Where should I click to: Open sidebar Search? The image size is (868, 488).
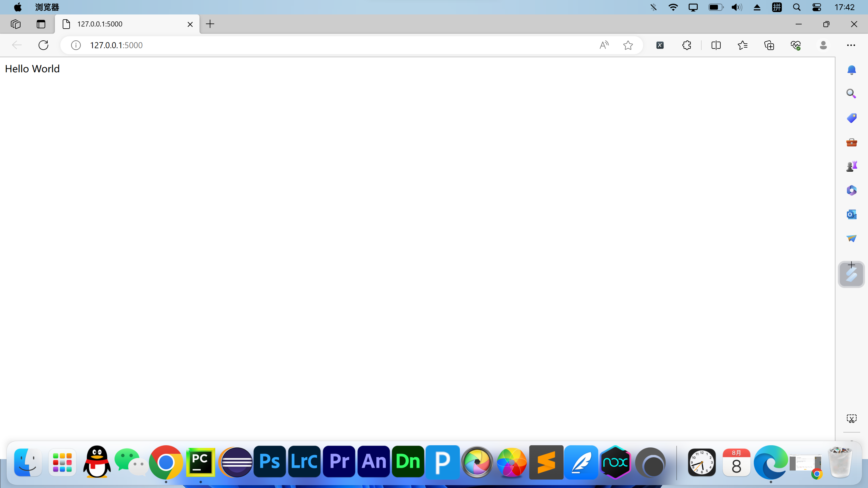851,94
